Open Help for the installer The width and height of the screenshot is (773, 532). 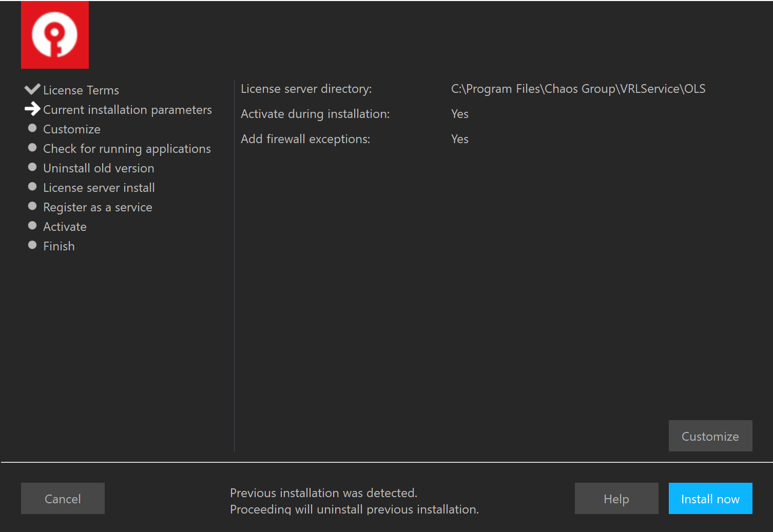click(616, 498)
